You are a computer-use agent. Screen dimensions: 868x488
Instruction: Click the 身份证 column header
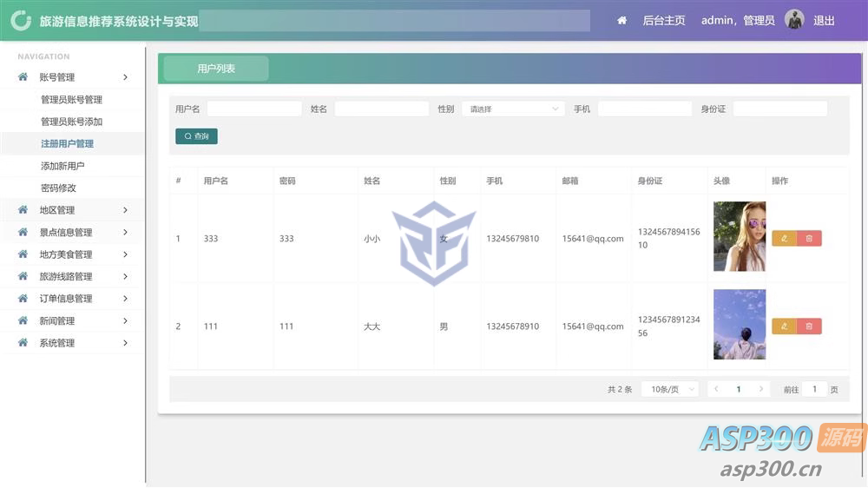tap(650, 181)
